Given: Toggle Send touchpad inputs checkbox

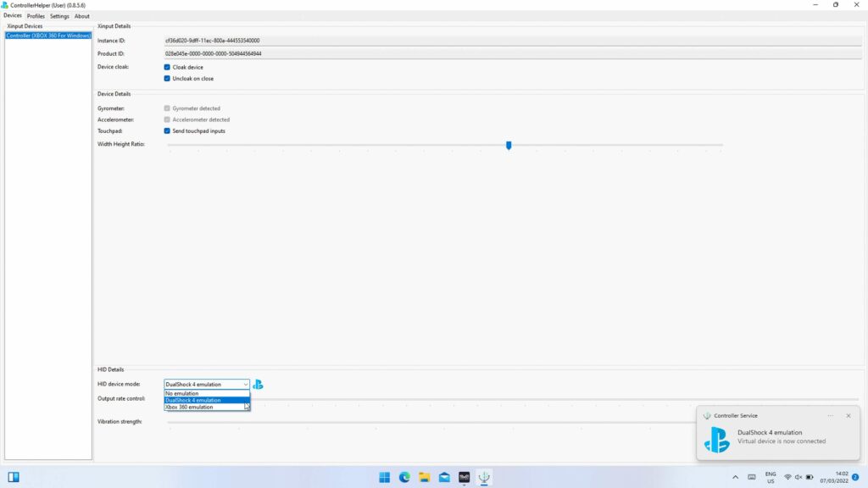Looking at the screenshot, I should click(x=167, y=131).
